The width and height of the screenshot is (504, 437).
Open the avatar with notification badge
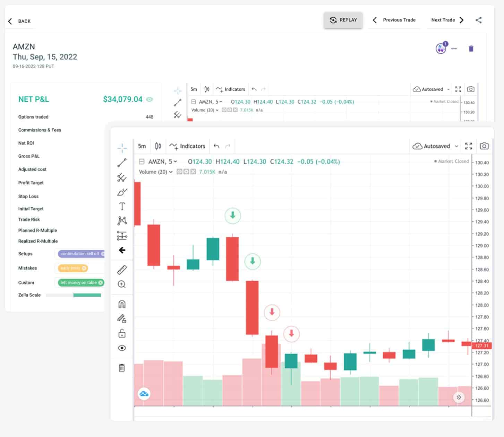tap(442, 48)
